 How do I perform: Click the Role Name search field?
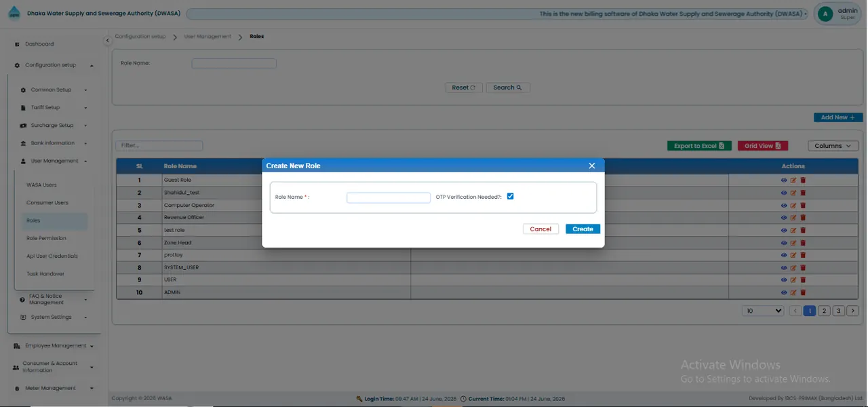point(234,63)
